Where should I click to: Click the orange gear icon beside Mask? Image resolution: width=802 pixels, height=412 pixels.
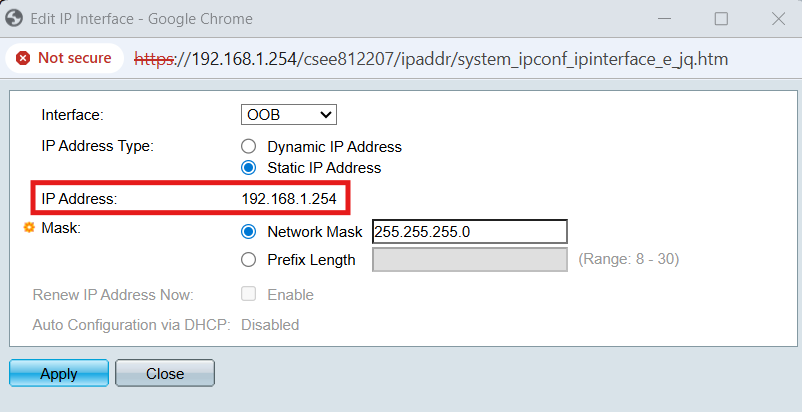point(29,229)
